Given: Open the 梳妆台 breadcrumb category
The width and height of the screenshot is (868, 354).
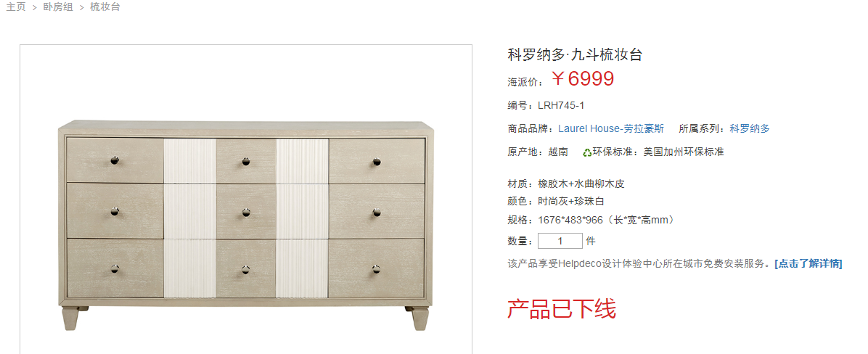Looking at the screenshot, I should [105, 7].
